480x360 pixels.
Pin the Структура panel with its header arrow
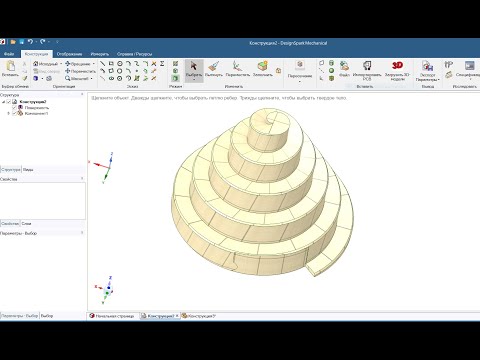coord(82,95)
